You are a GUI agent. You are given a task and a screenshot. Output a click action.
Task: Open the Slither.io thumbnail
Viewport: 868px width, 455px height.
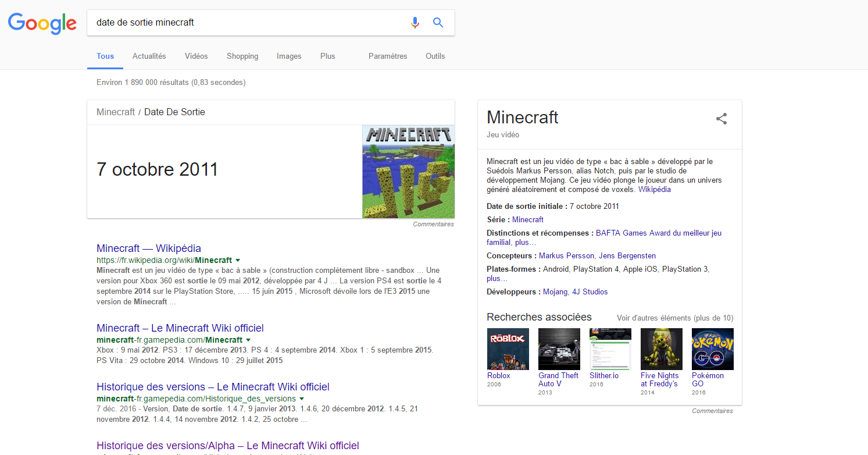(610, 349)
